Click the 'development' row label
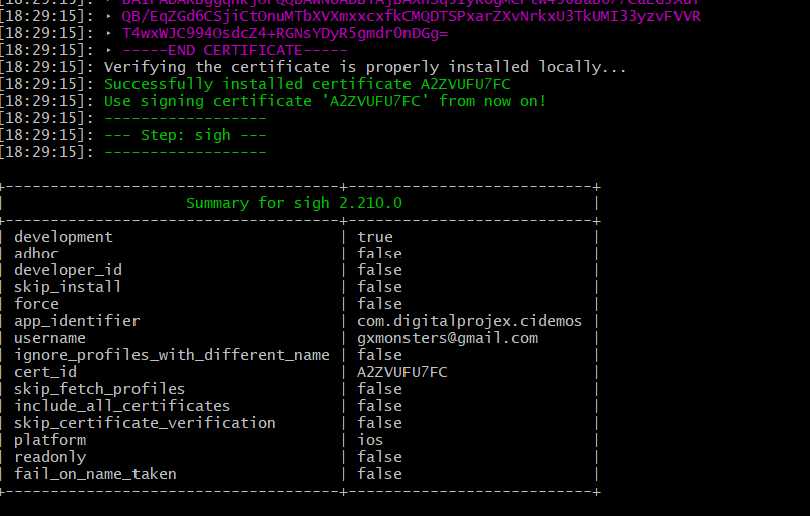This screenshot has width=810, height=516. 63,237
